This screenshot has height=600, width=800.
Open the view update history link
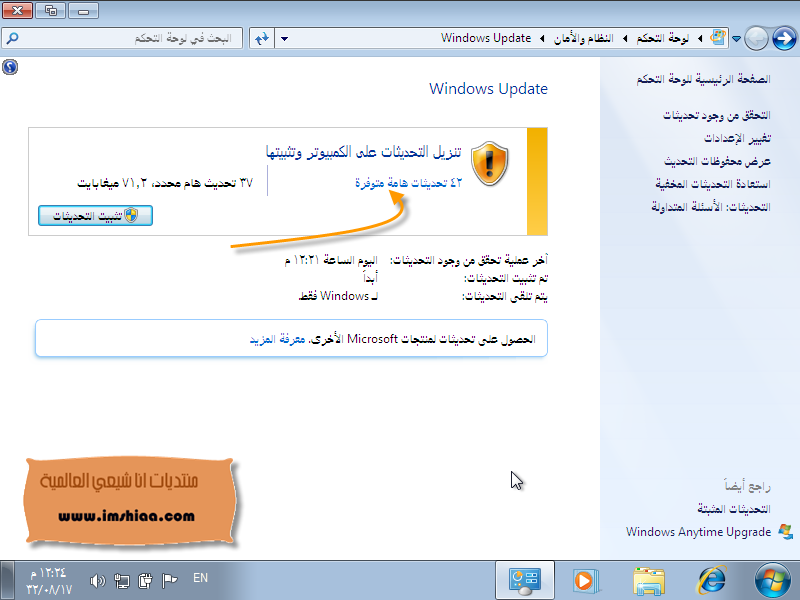click(717, 161)
